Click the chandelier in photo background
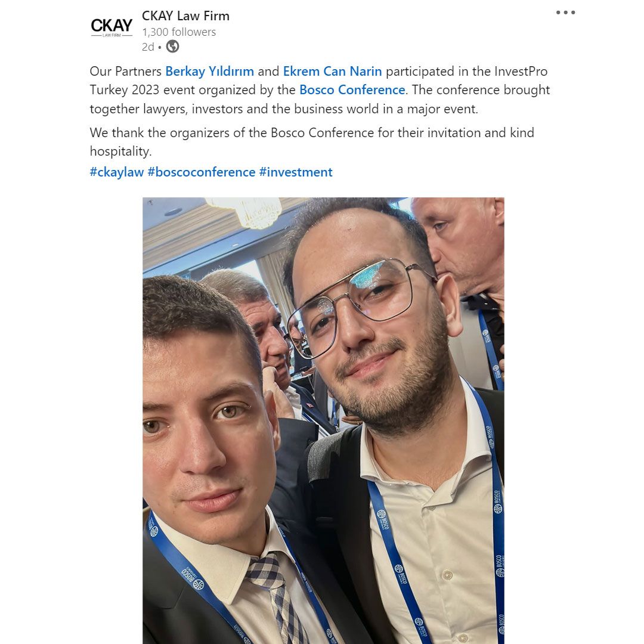The width and height of the screenshot is (644, 644). point(244,212)
